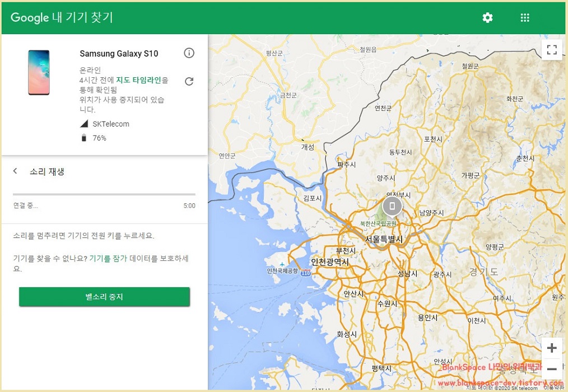Click the 안산시 label on map
This screenshot has width=568, height=392.
click(353, 293)
